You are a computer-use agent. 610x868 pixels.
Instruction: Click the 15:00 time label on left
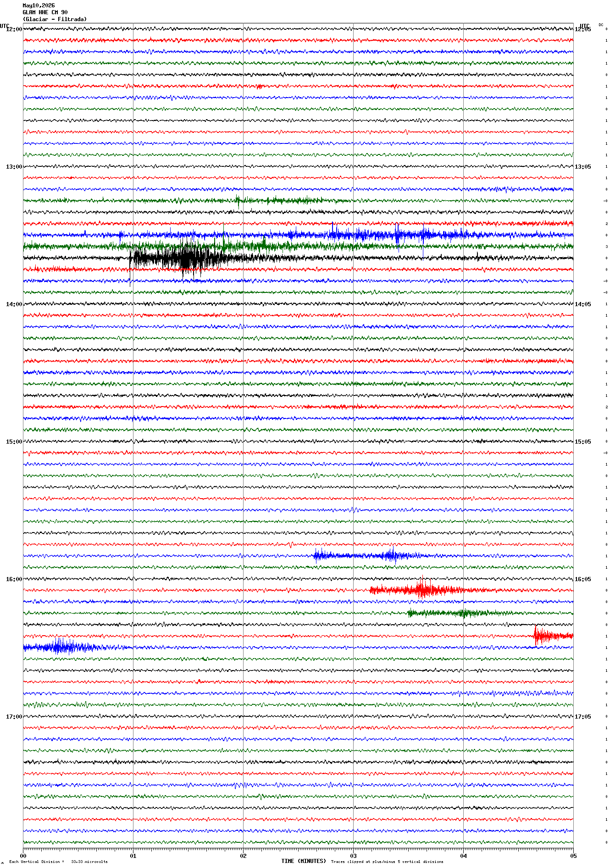coord(14,442)
